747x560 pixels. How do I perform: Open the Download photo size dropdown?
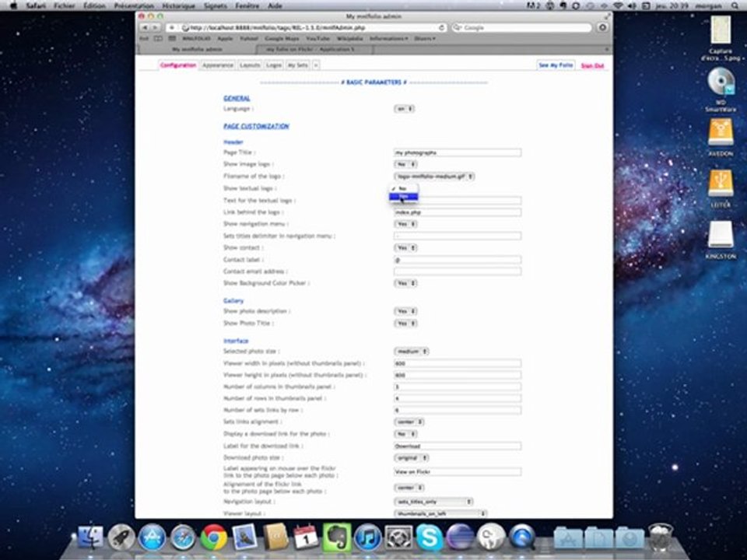pyautogui.click(x=412, y=458)
